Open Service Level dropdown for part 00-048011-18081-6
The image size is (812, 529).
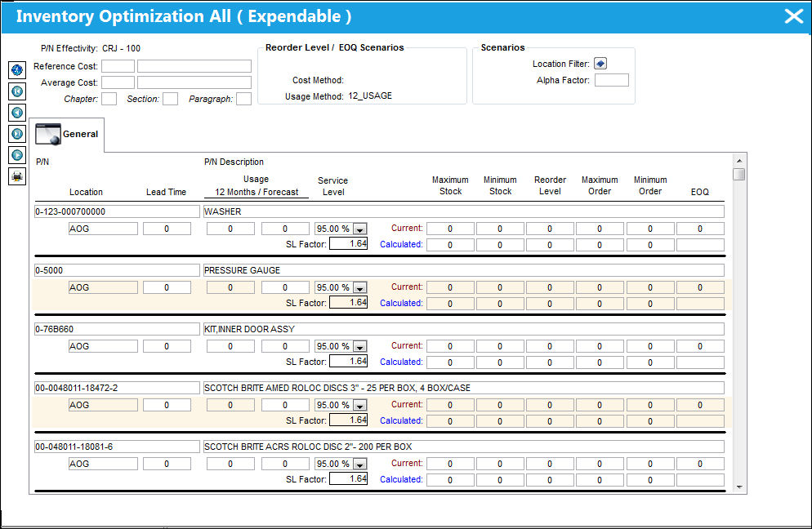click(x=360, y=465)
